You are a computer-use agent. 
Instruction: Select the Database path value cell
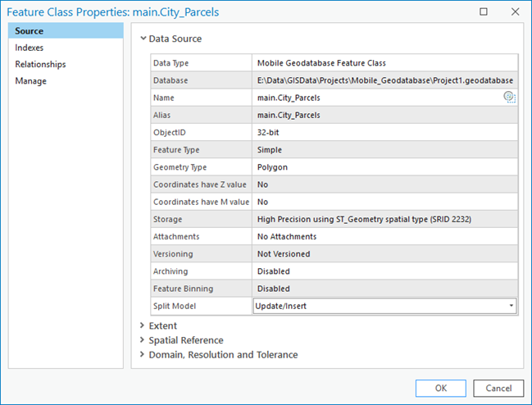point(385,80)
